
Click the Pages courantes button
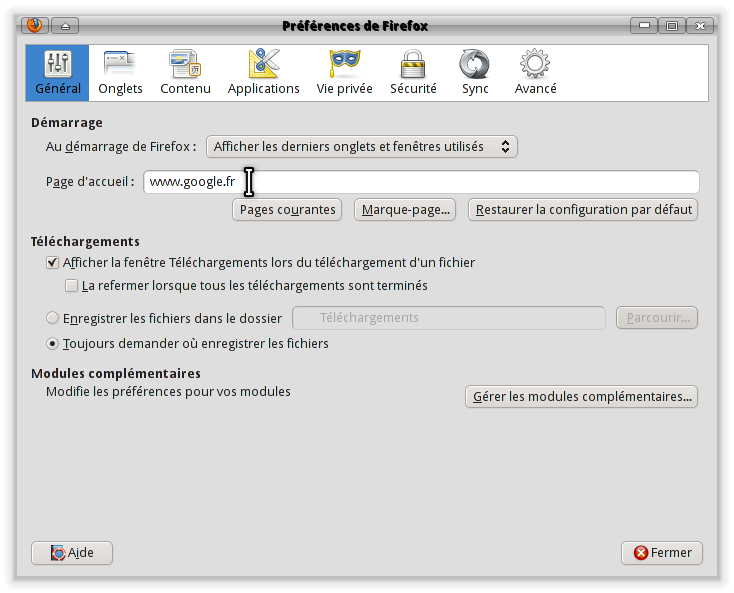coord(287,210)
